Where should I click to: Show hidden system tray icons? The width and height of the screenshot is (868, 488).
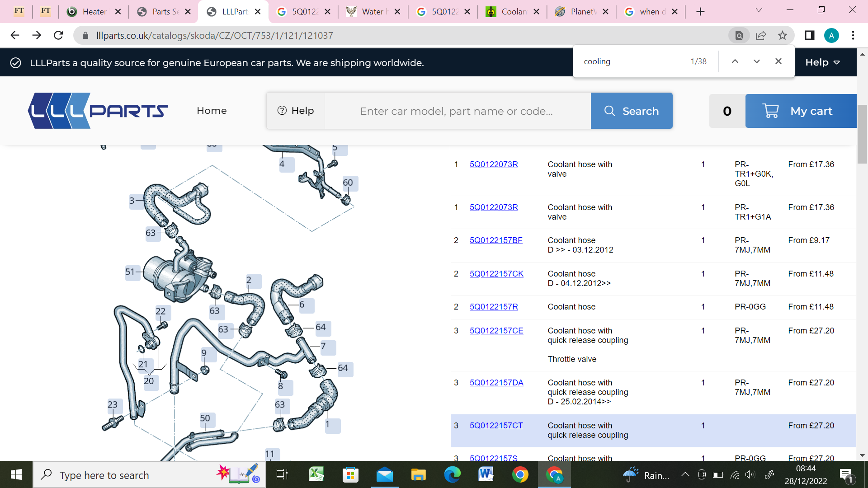point(685,474)
